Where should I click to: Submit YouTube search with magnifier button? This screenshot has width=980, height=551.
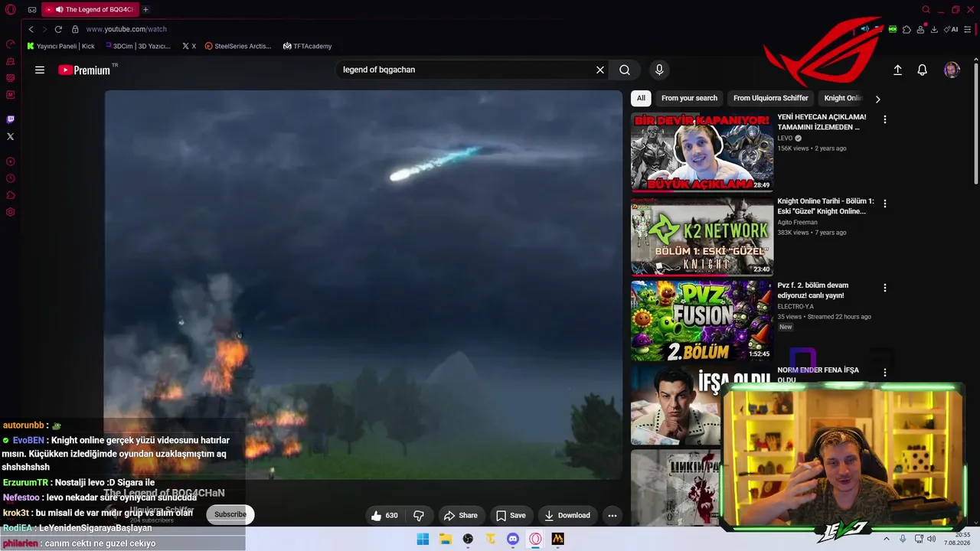[x=625, y=70]
